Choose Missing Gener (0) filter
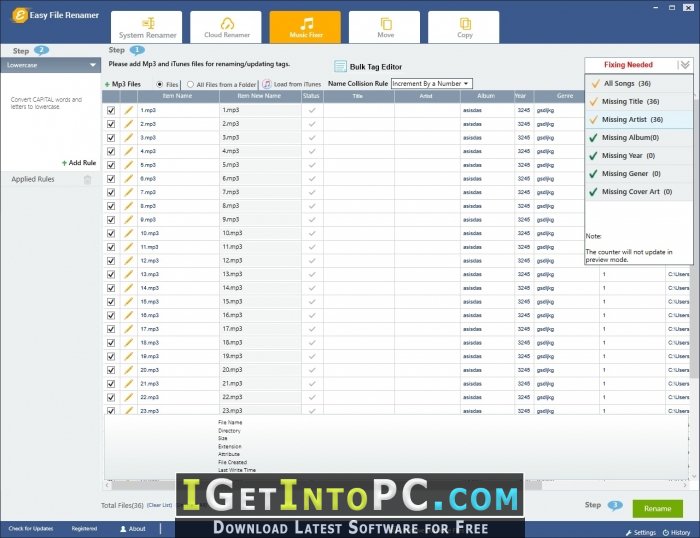 [638, 174]
